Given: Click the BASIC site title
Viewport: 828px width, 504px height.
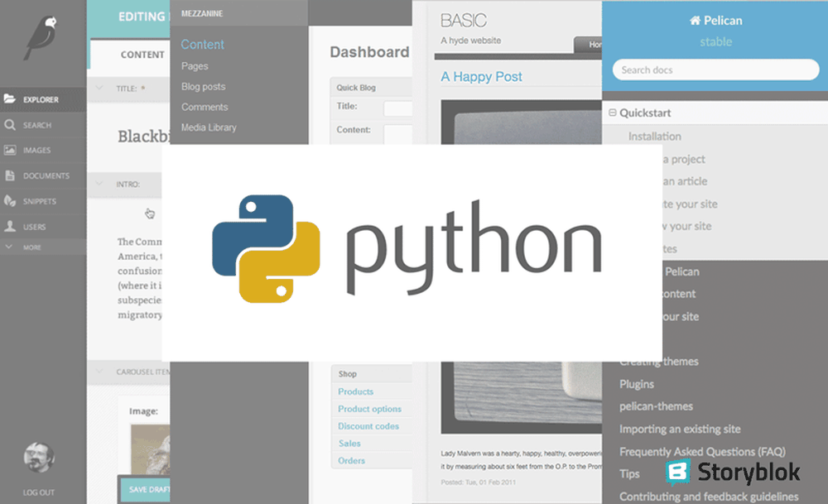Looking at the screenshot, I should coord(463,21).
